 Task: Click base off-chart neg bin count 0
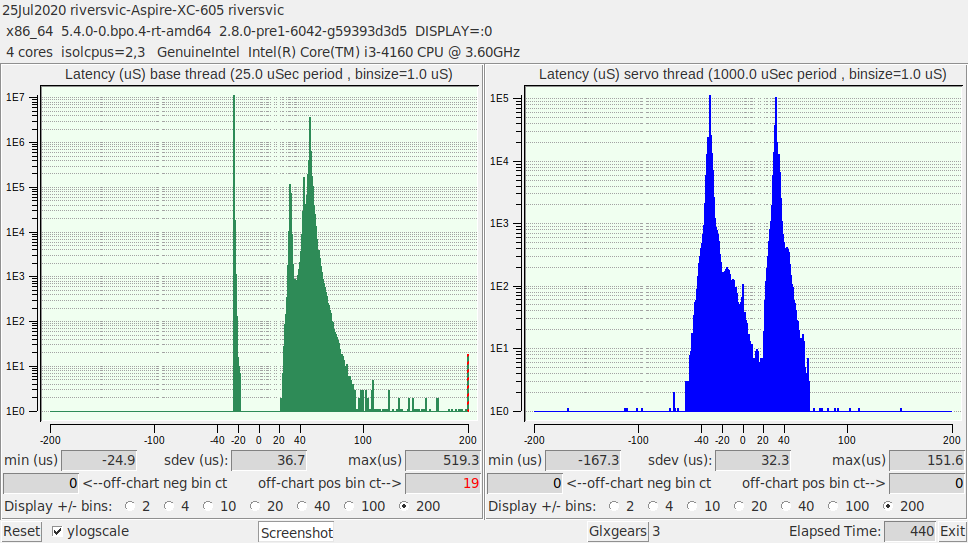41,483
